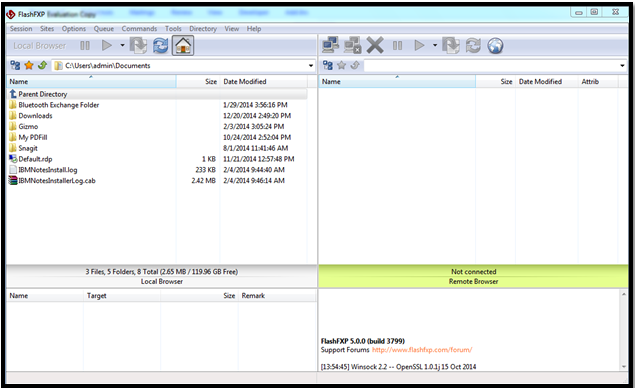The height and width of the screenshot is (388, 635).
Task: Open the Queue menu
Action: [x=104, y=29]
